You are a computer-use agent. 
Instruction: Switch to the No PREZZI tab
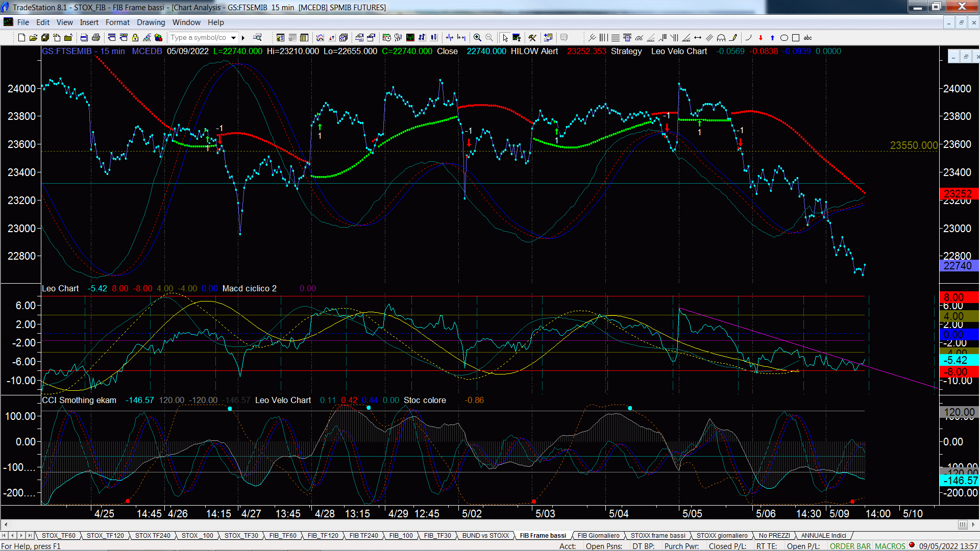click(x=774, y=536)
